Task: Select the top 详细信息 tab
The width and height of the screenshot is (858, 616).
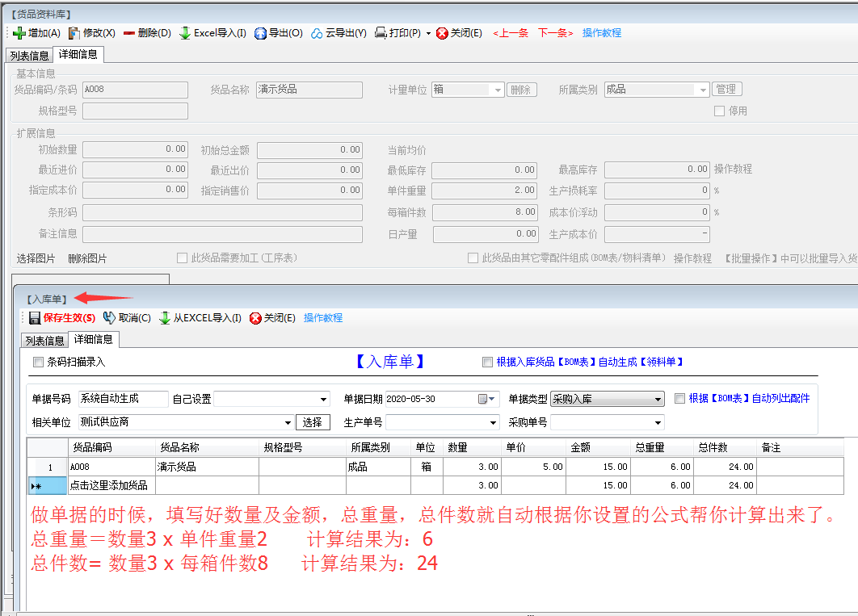Action: (x=78, y=55)
